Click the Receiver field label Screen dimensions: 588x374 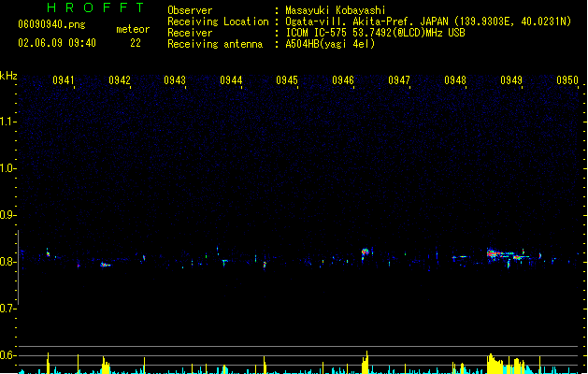[190, 33]
